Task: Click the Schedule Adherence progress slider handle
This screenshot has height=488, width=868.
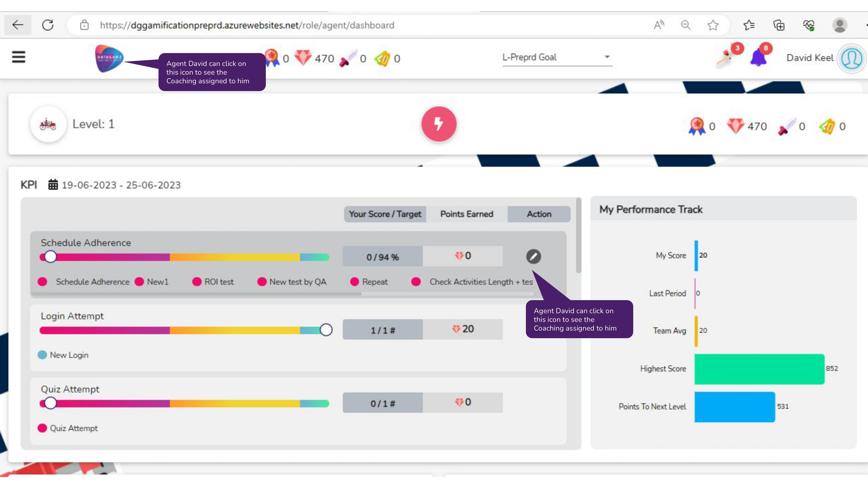Action: 51,257
